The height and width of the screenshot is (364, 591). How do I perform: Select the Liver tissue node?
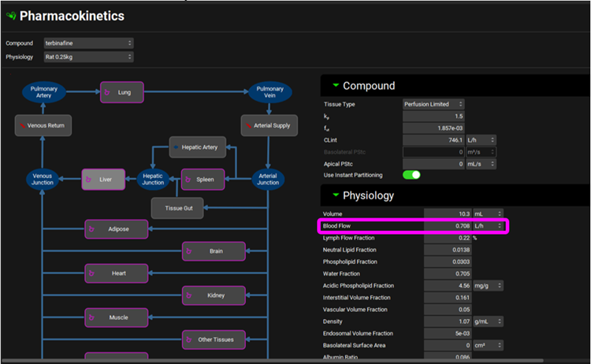click(x=103, y=180)
